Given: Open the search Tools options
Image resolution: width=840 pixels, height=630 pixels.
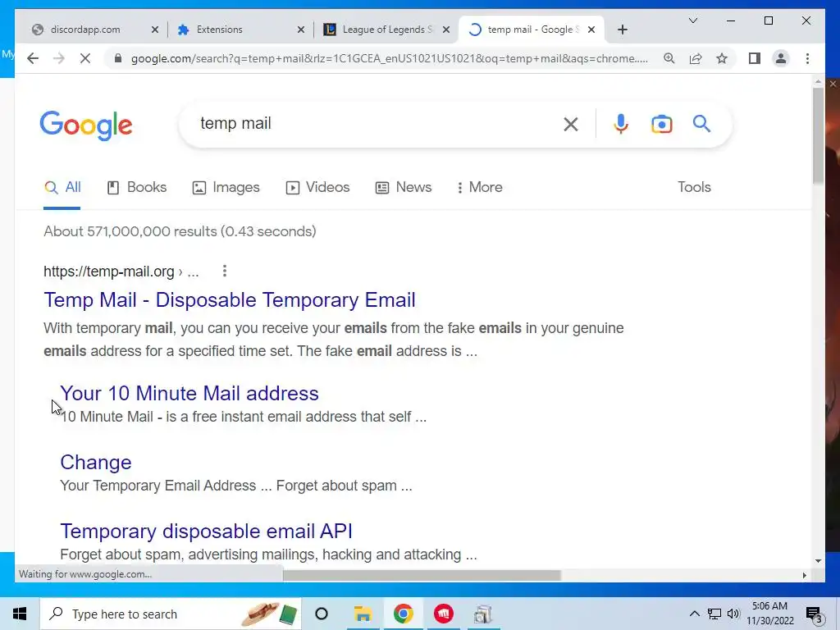Looking at the screenshot, I should tap(694, 187).
